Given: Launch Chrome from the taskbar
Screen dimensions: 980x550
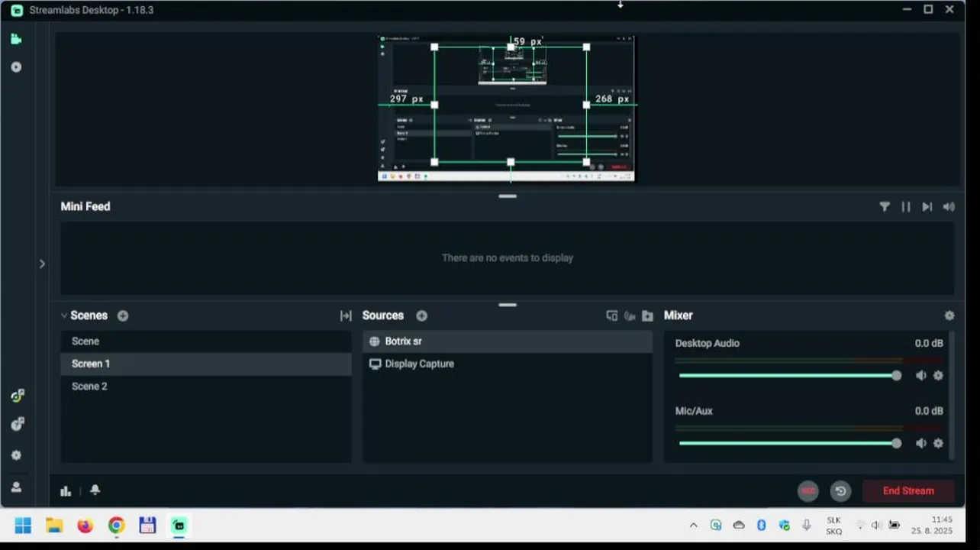Looking at the screenshot, I should click(116, 526).
